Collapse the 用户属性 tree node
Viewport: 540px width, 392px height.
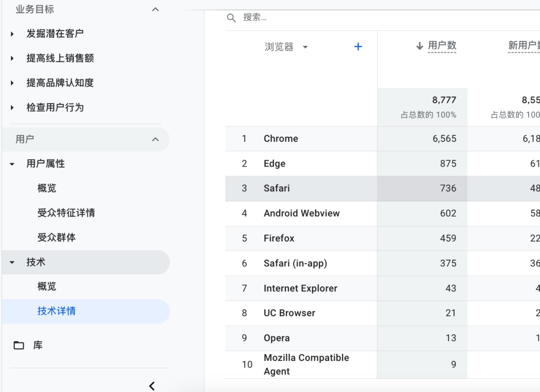[12, 164]
